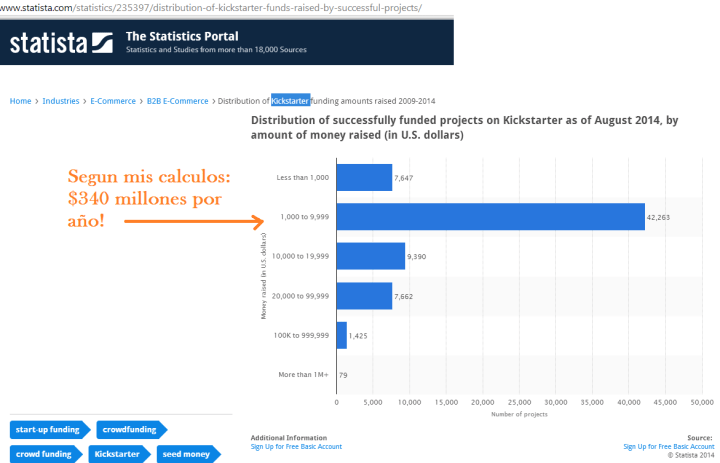Click the 1,000 to 9,999 bar

point(490,216)
